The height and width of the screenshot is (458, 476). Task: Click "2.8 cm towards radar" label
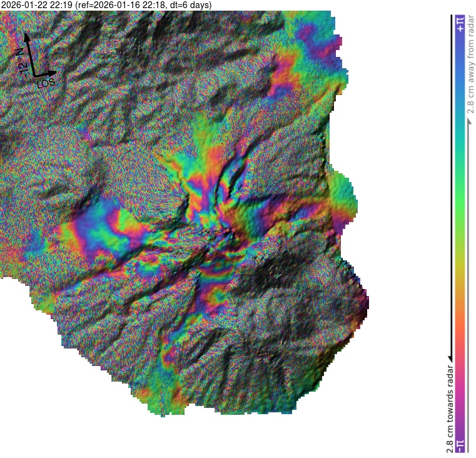click(450, 408)
